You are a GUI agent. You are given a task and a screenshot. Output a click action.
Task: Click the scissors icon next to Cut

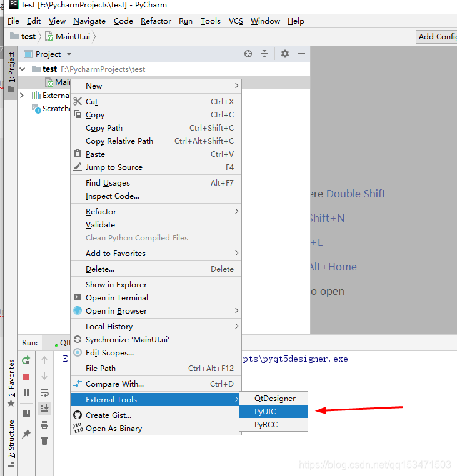pos(78,101)
